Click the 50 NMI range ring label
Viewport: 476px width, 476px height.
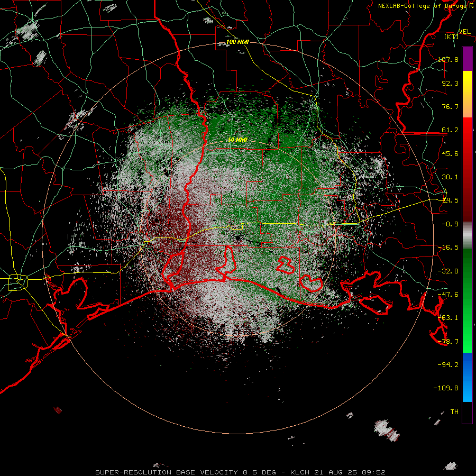(x=237, y=140)
